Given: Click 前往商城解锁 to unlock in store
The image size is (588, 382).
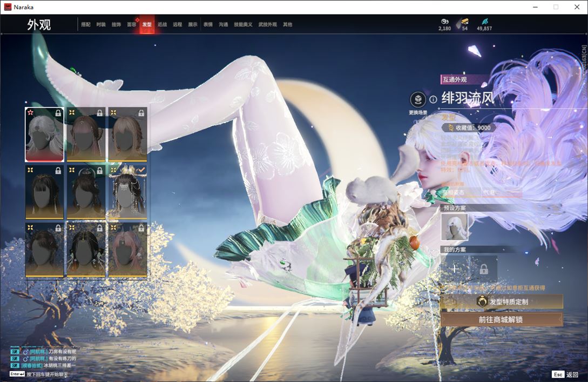Looking at the screenshot, I should (x=502, y=320).
